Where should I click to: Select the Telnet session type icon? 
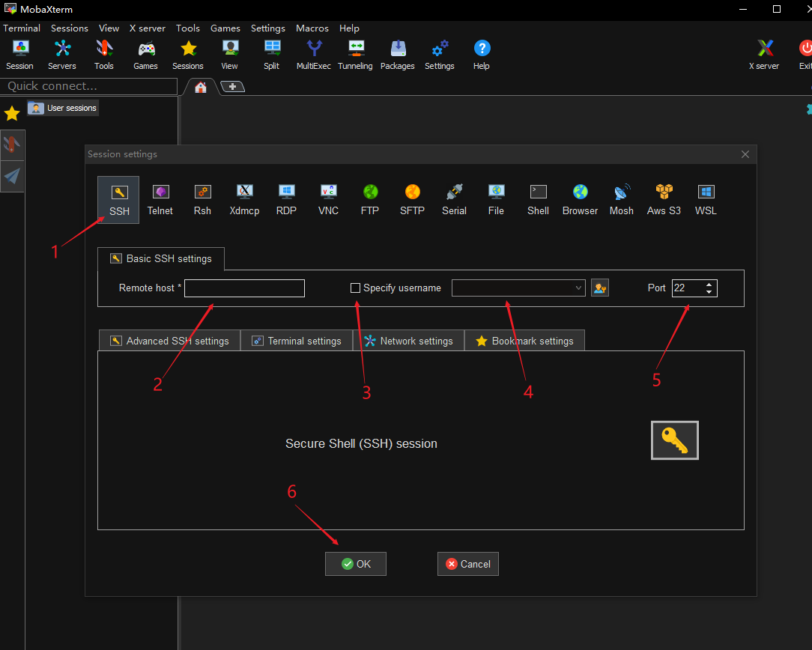coord(160,200)
